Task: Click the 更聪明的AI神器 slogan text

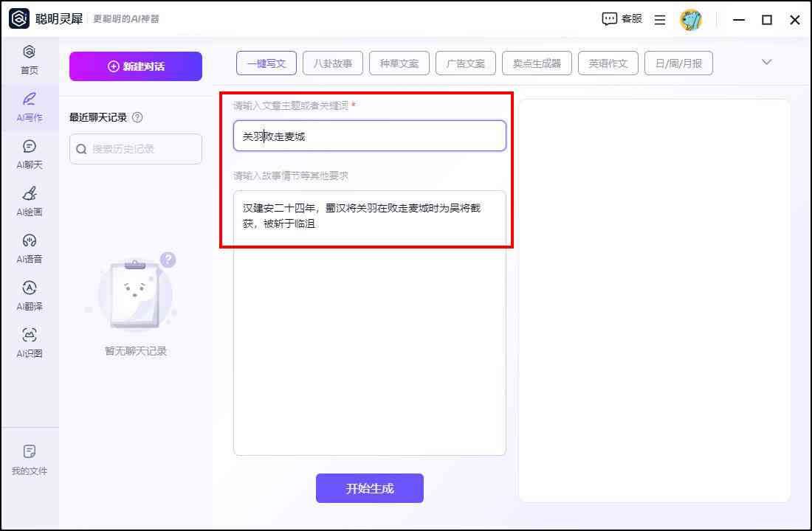Action: click(125, 19)
